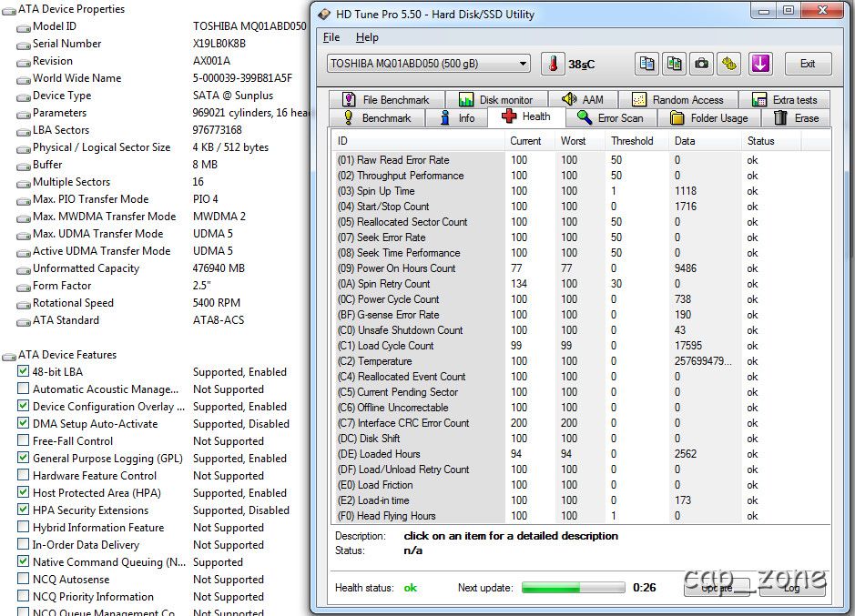Screen dimensions: 855x616
Task: Toggle the Hardware Feature Control checkbox
Action: click(x=23, y=475)
